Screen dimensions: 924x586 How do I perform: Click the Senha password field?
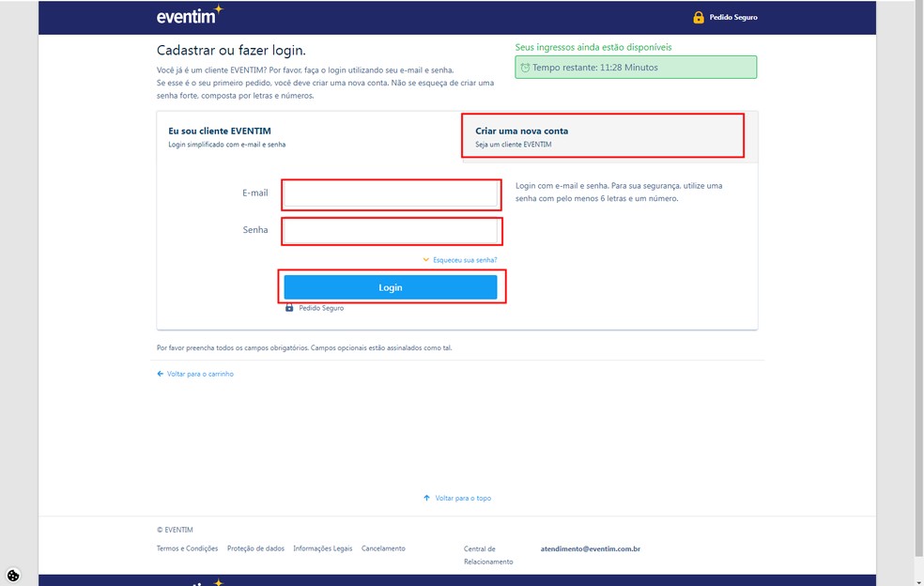pos(390,231)
